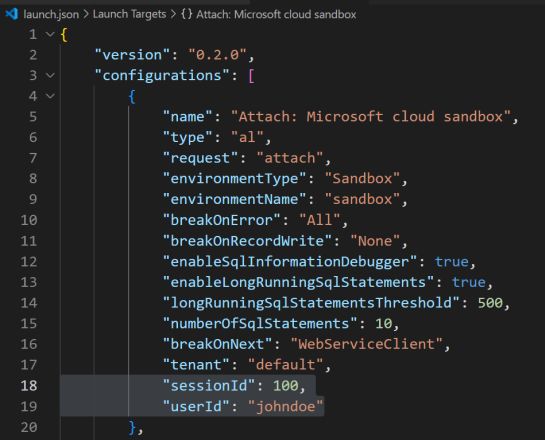Click line number 20 in gutter
The image size is (545, 440).
pyautogui.click(x=29, y=427)
